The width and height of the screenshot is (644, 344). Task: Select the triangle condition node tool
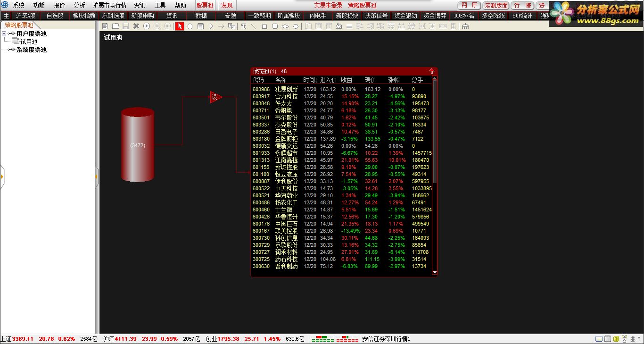coord(211,26)
